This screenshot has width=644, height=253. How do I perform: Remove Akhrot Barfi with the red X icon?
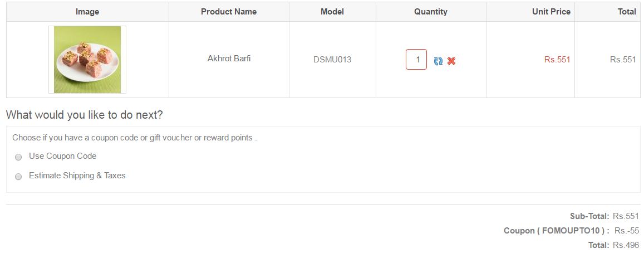coord(451,61)
